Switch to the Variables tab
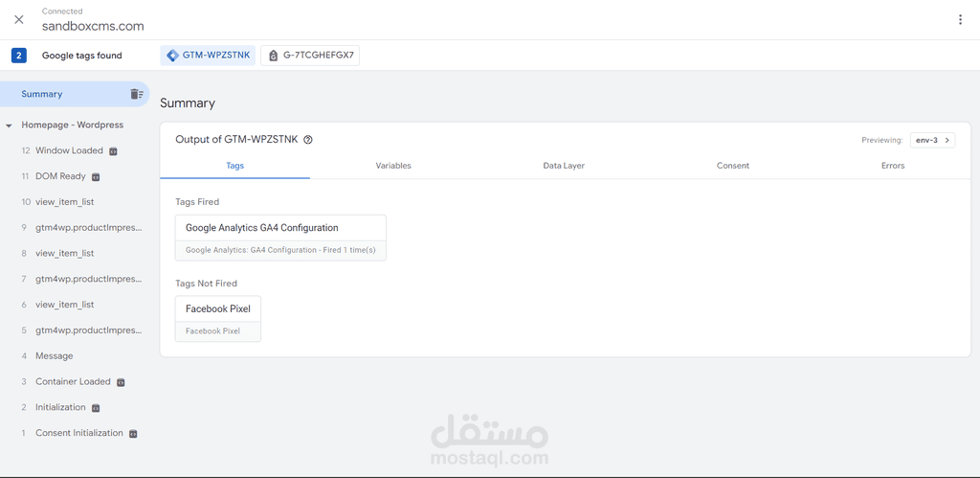Viewport: 980px width, 478px height. pos(393,166)
